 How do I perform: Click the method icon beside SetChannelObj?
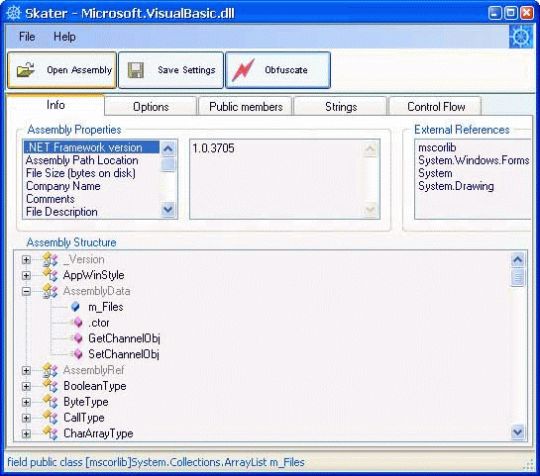pos(78,354)
